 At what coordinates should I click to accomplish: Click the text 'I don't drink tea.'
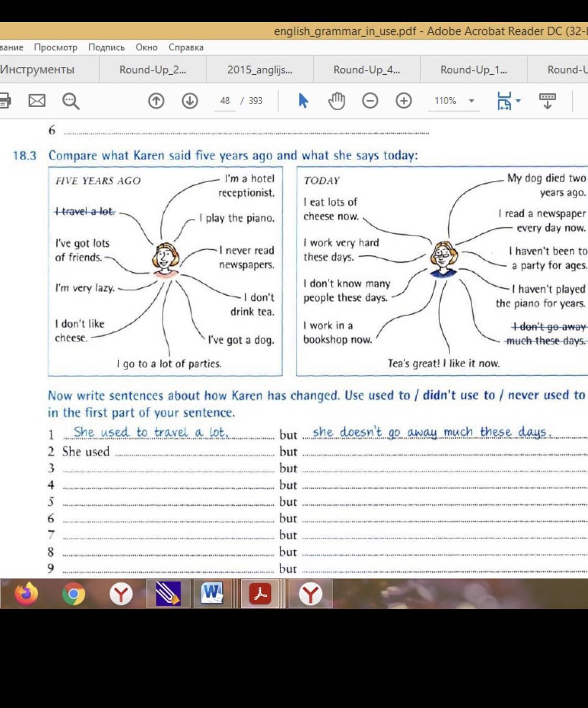(x=252, y=305)
